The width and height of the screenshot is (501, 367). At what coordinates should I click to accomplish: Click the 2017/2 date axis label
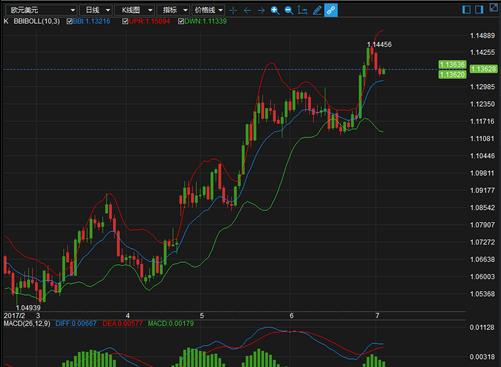(x=14, y=316)
